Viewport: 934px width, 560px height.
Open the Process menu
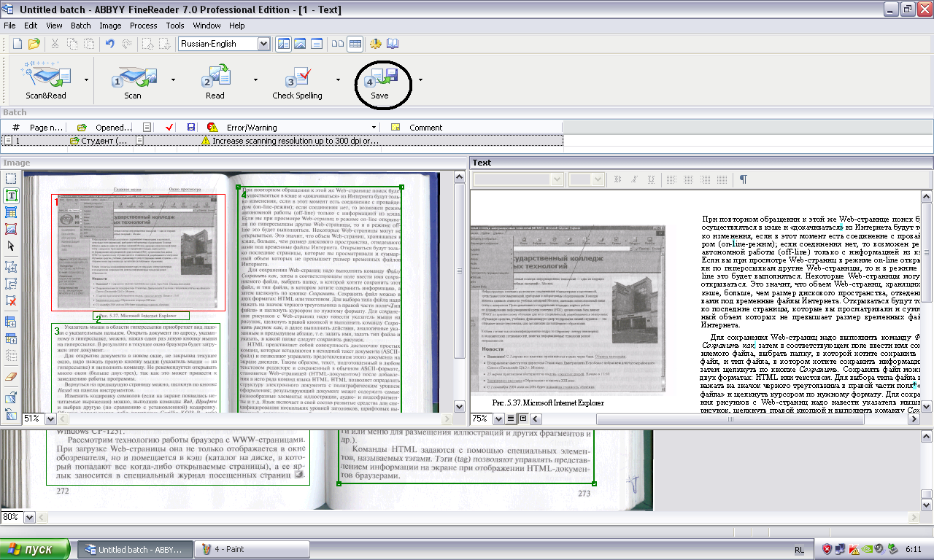143,26
